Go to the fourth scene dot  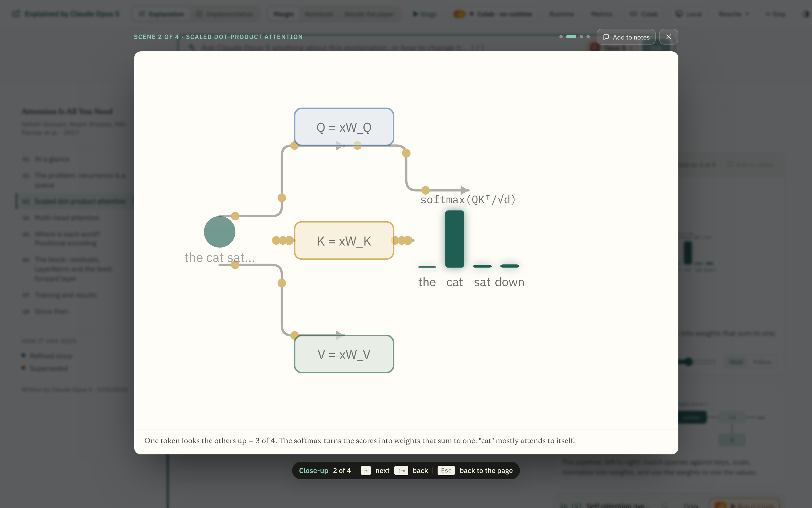[x=588, y=37]
